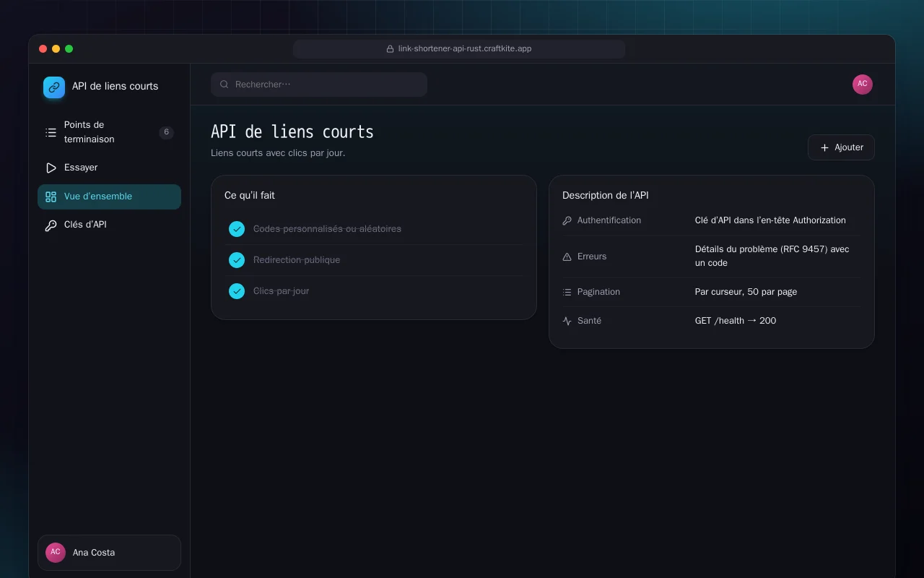The width and height of the screenshot is (924, 578).
Task: Click the plus icon in the Ajouter button
Action: [824, 147]
